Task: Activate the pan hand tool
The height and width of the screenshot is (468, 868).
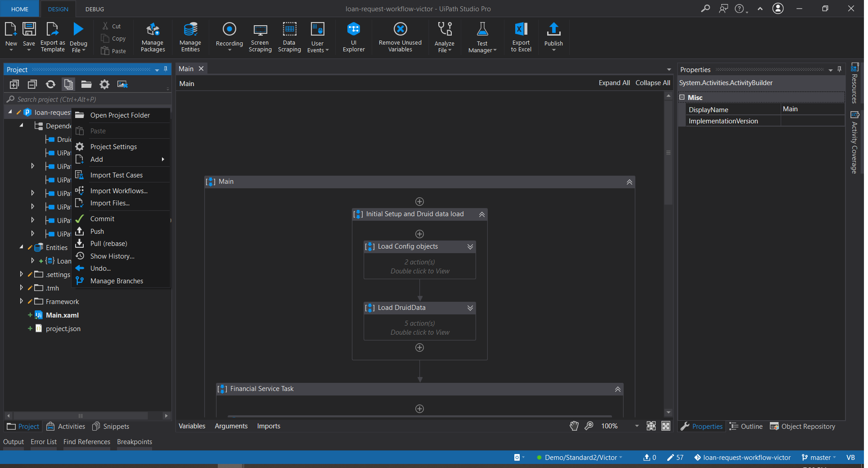Action: click(574, 426)
